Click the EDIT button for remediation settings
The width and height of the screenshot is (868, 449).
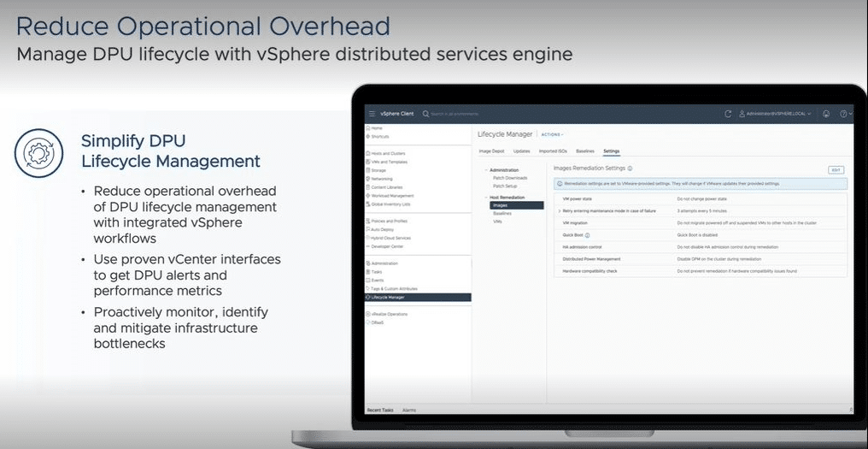[836, 170]
